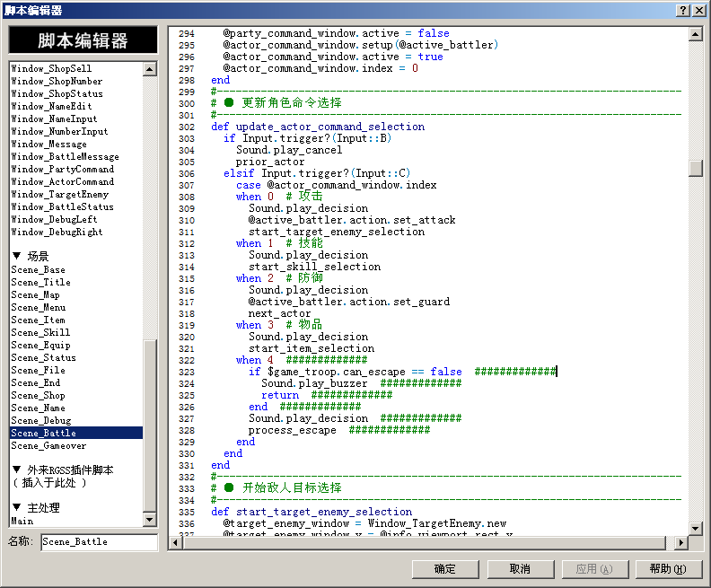Screen dimensions: 711x588
Task: Select Scene_File script
Action: [x=38, y=371]
